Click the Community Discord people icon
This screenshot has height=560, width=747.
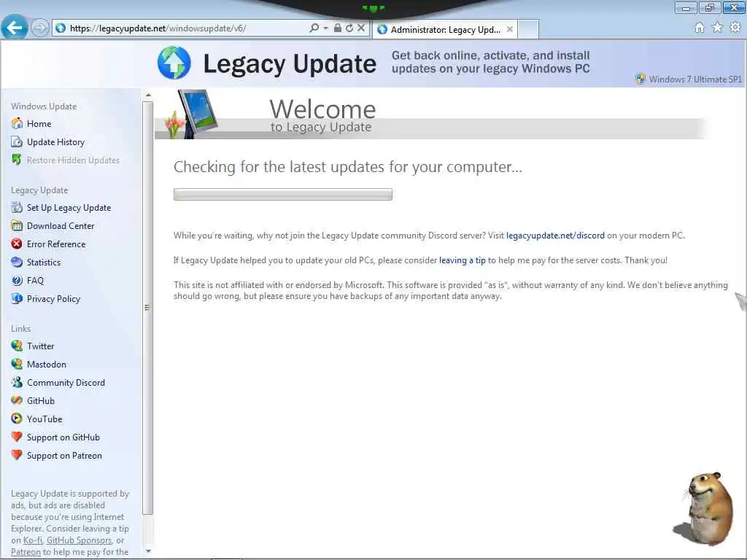[x=17, y=382]
